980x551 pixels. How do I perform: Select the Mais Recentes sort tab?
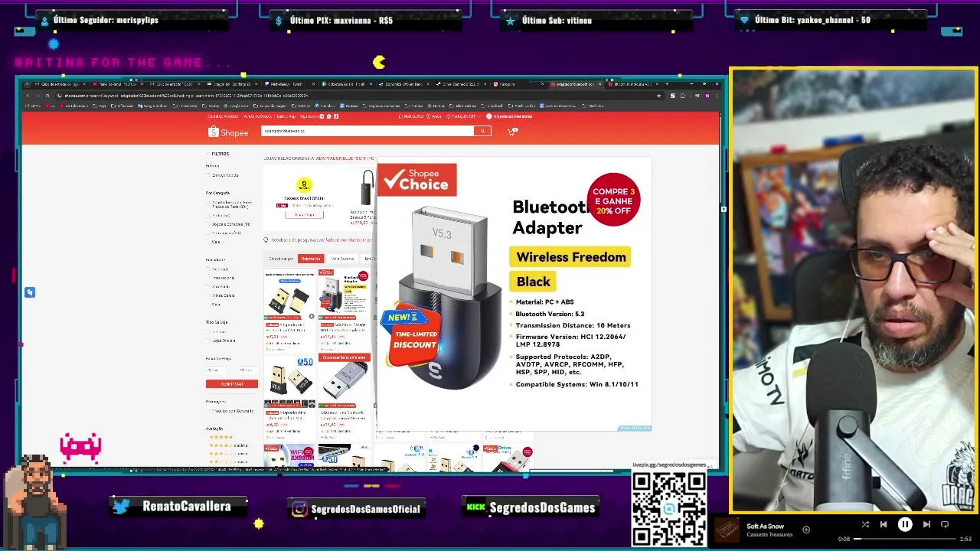coord(342,259)
